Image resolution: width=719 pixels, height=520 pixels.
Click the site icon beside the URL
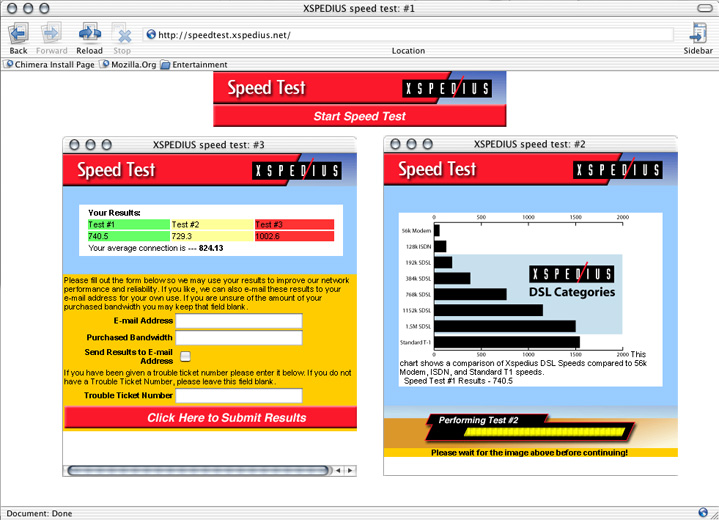(151, 35)
